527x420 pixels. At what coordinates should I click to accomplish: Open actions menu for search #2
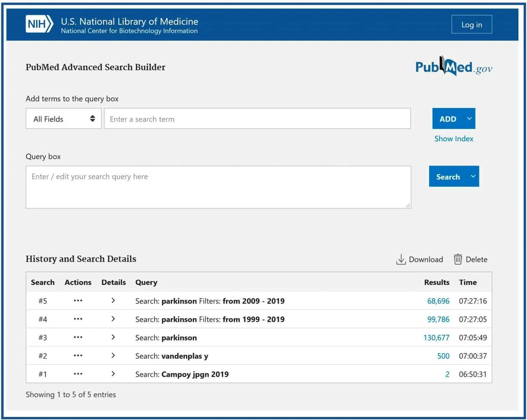click(x=78, y=356)
